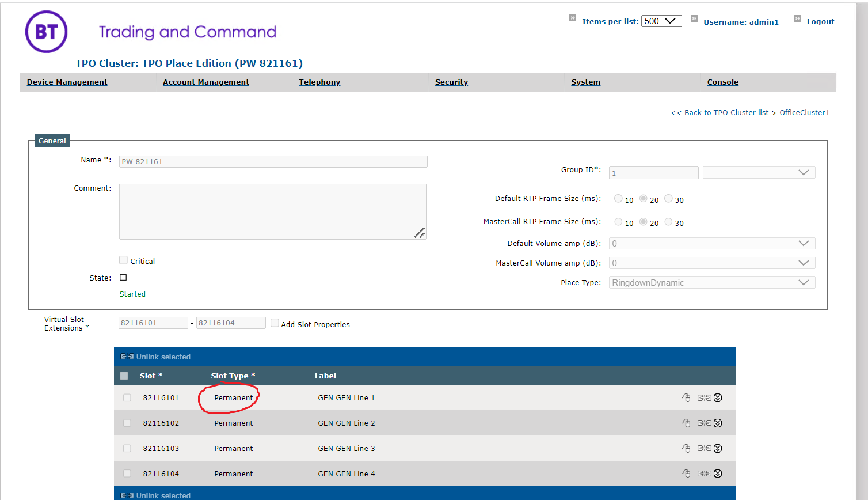Click mouse icon for GEN GEN Line 3
Image resolution: width=868 pixels, height=500 pixels.
[x=686, y=448]
